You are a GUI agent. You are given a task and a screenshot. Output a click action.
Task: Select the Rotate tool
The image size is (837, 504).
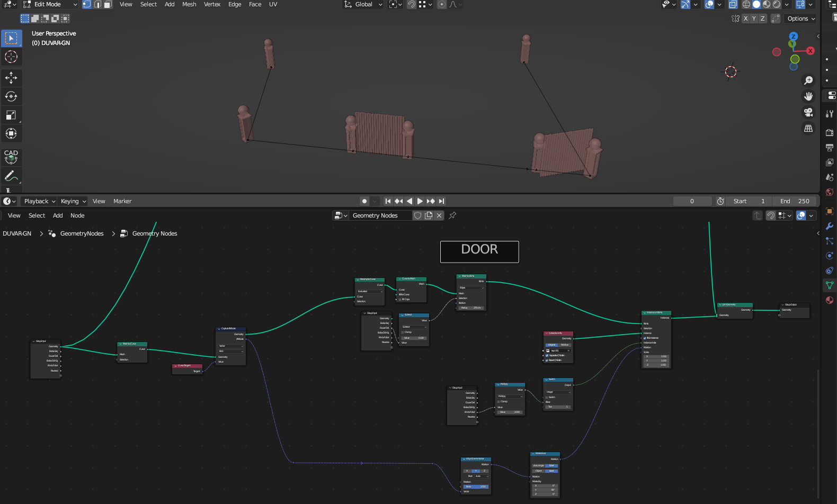pyautogui.click(x=11, y=96)
